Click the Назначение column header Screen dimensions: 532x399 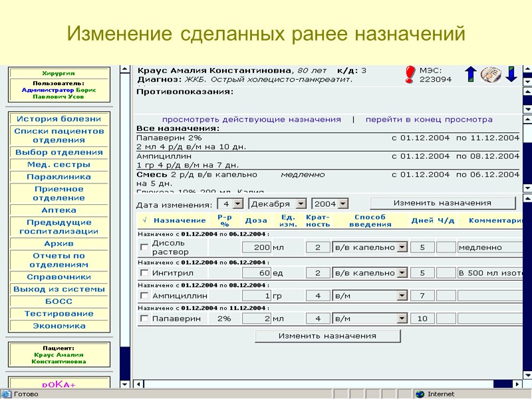[180, 221]
